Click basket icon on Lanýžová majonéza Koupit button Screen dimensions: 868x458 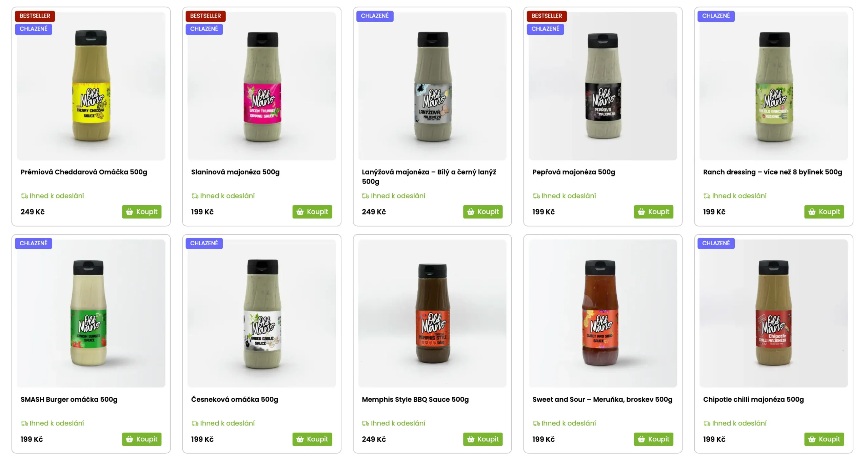(x=471, y=212)
